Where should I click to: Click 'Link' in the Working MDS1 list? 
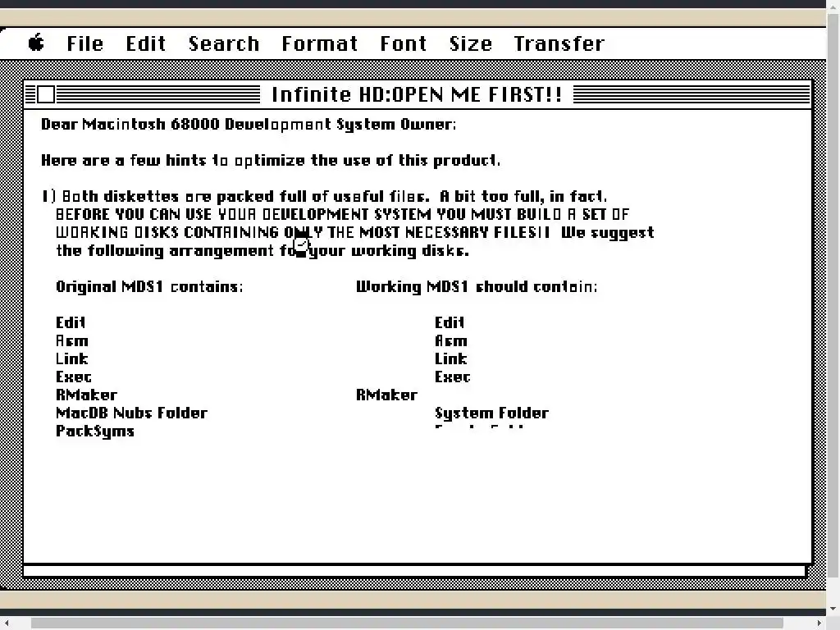coord(451,358)
